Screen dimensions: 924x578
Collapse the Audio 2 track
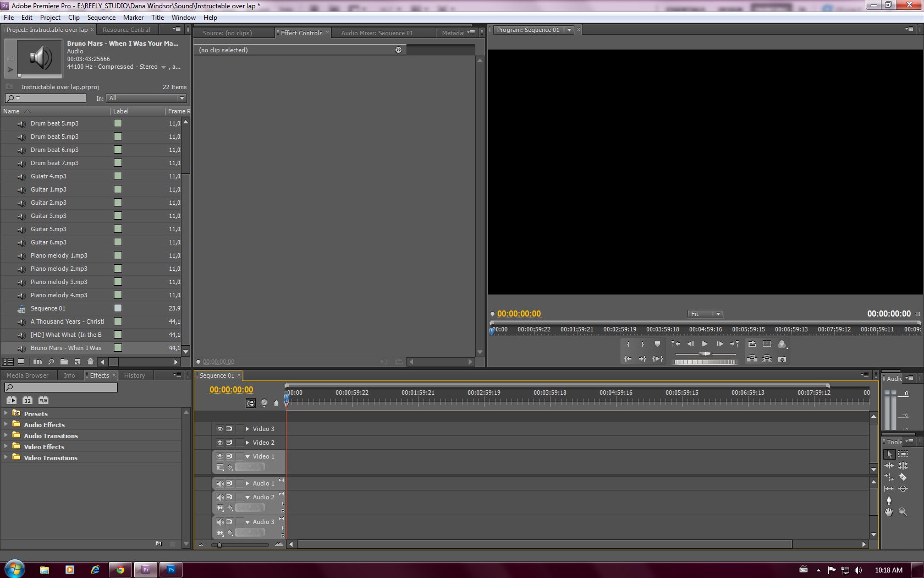(248, 497)
